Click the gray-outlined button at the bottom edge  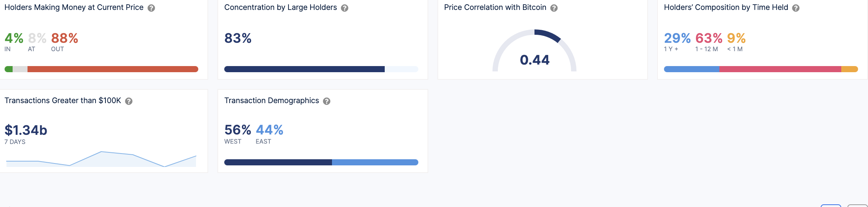(x=857, y=205)
